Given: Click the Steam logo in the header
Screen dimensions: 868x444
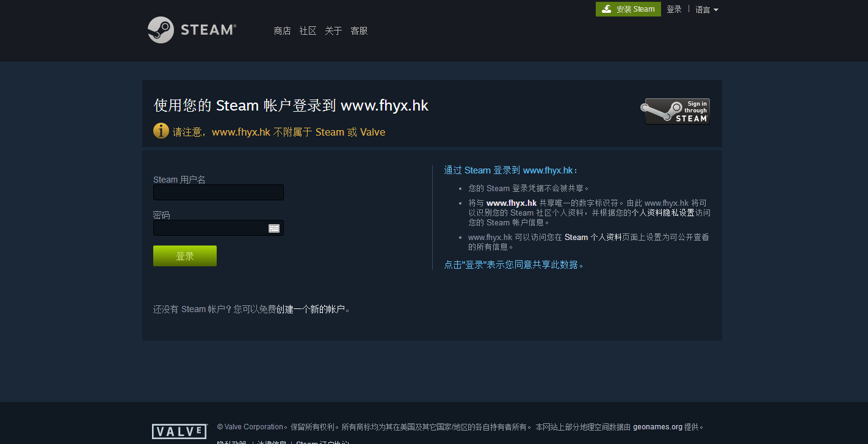Looking at the screenshot, I should pyautogui.click(x=192, y=30).
